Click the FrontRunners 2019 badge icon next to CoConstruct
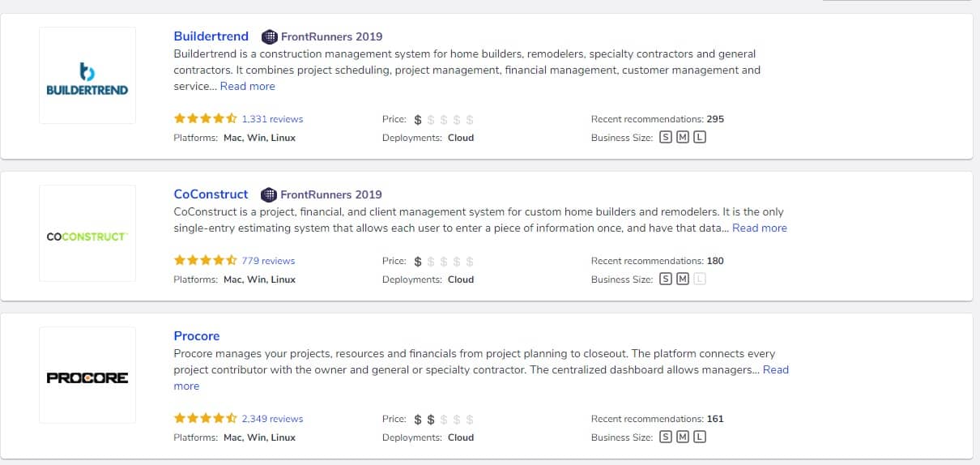980x465 pixels. (269, 194)
